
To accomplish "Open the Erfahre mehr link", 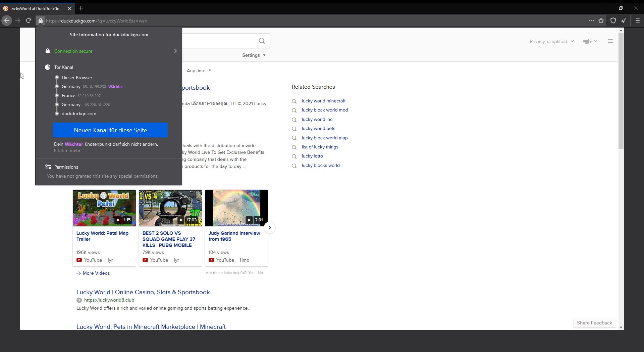I will [67, 151].
